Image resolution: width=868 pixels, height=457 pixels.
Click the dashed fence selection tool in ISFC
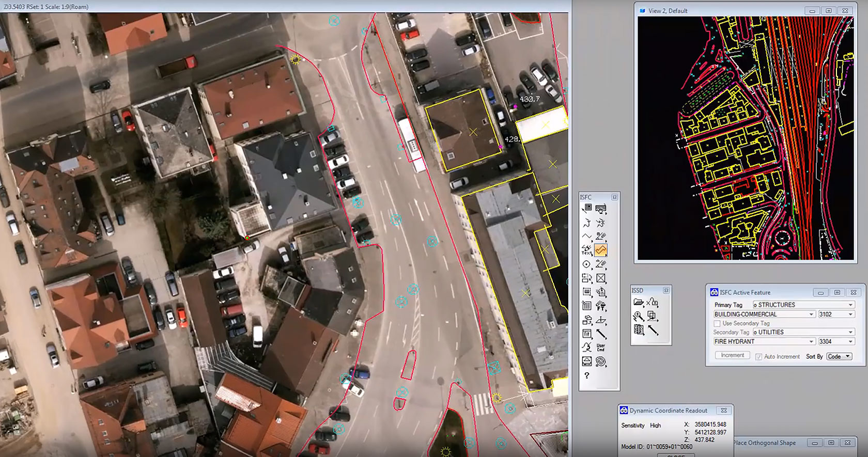point(587,292)
